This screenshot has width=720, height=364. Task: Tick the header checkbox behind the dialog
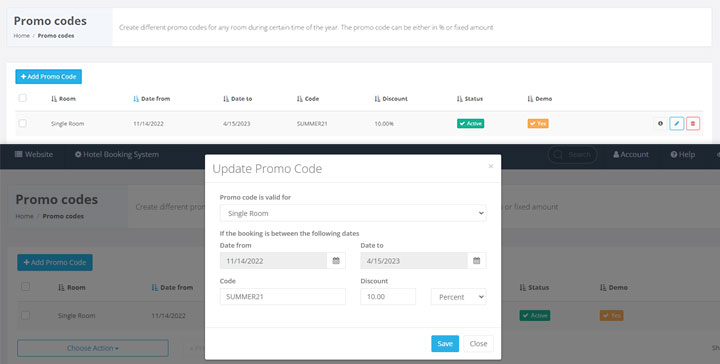tap(25, 286)
